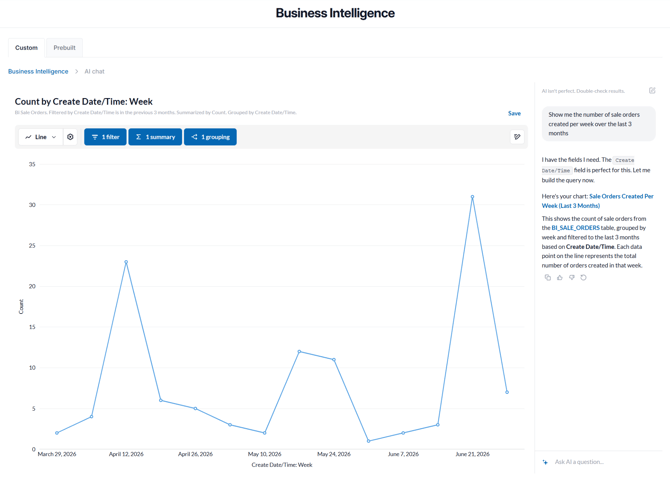Open the BI_SALE_ORDERS table link
670x479 pixels.
coord(575,228)
